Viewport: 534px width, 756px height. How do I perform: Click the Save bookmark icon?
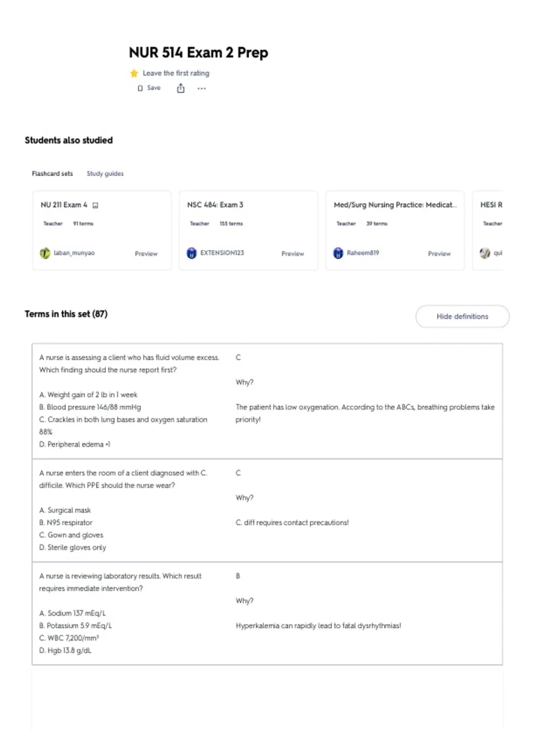[140, 88]
